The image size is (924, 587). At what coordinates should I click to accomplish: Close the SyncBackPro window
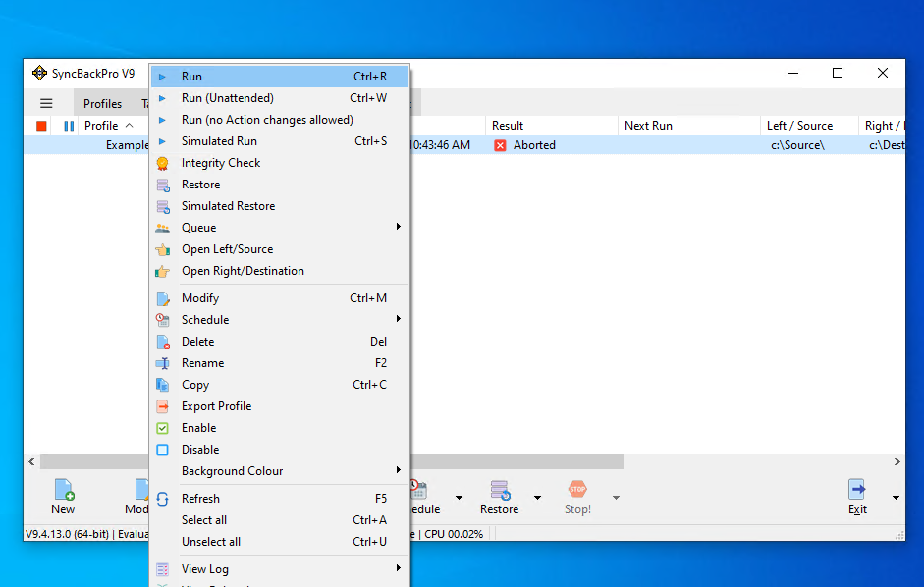tap(882, 73)
